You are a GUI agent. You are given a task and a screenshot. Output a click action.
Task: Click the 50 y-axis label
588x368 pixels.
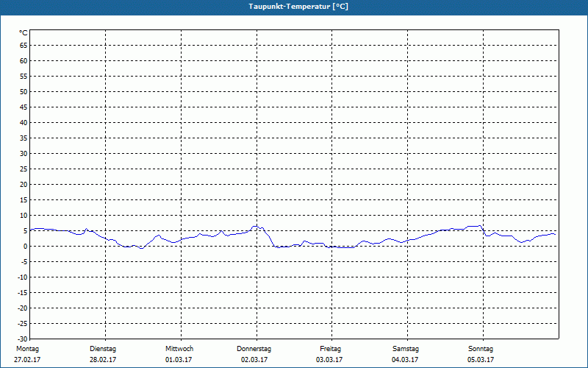point(24,91)
